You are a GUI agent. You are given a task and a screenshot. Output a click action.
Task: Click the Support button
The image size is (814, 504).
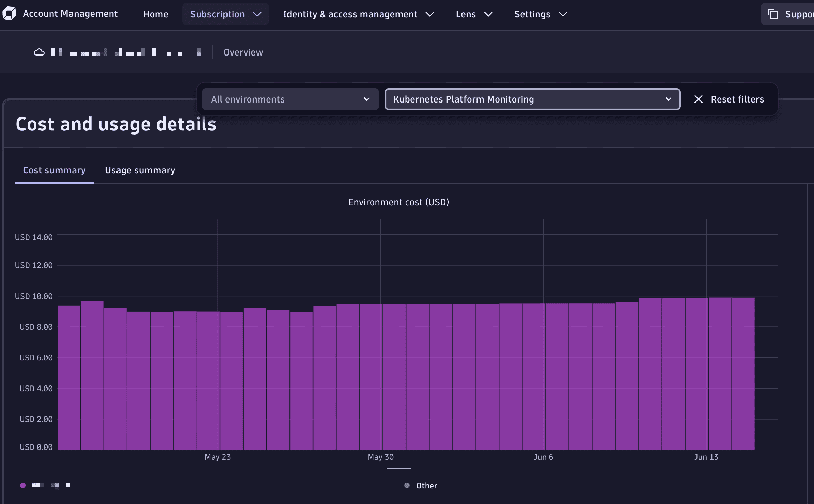[x=788, y=14]
